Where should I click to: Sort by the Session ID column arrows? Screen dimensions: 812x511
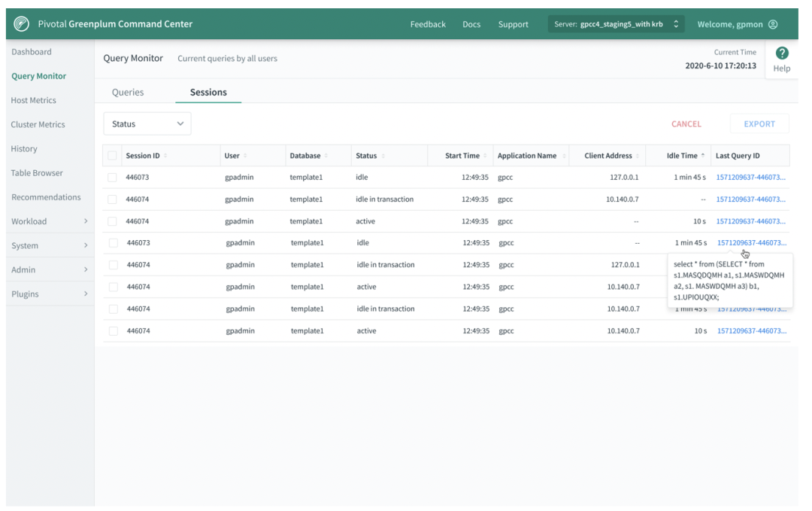coord(165,156)
